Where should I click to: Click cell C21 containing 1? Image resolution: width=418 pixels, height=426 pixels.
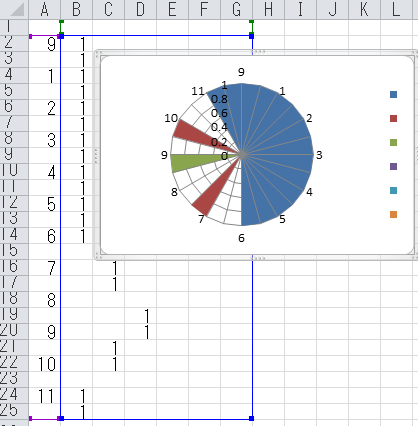(108, 347)
